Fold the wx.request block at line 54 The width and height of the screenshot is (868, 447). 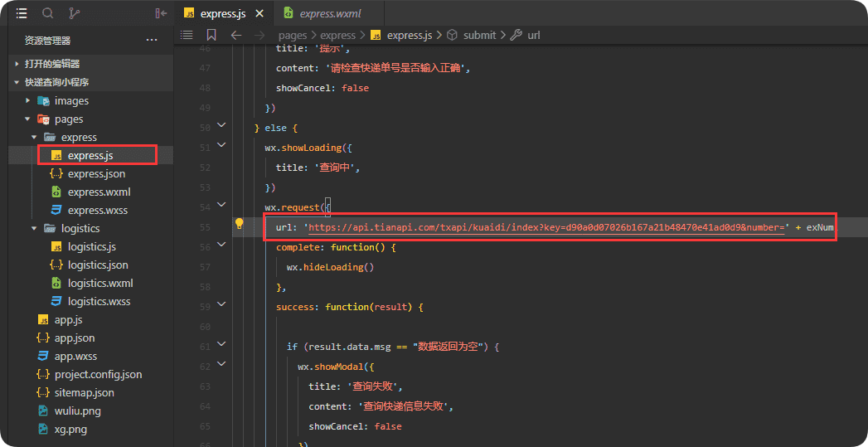[221, 205]
